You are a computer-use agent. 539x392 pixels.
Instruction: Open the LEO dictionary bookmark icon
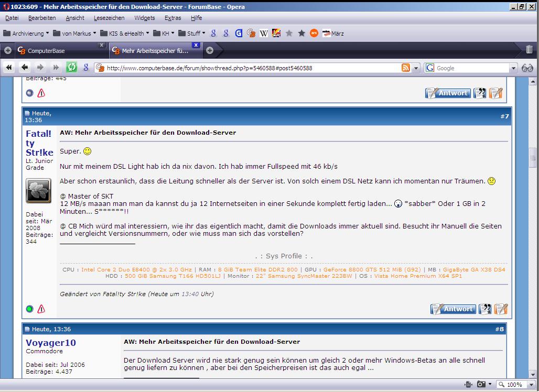click(x=276, y=33)
